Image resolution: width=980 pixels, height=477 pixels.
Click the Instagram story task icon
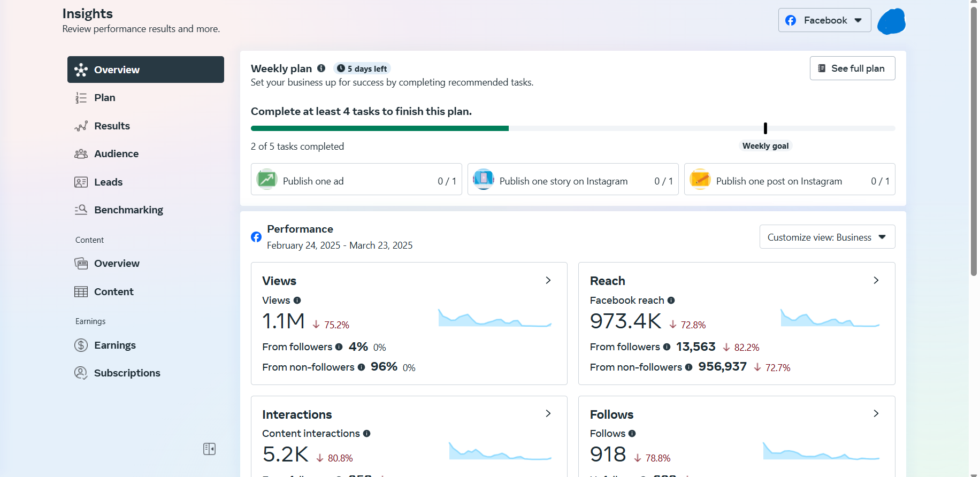pos(483,179)
